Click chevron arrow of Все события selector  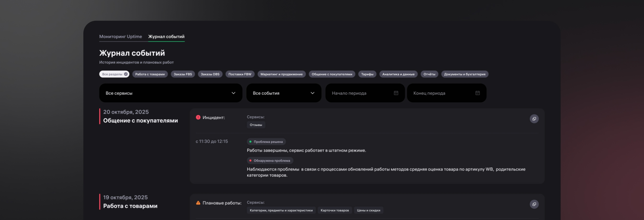312,93
